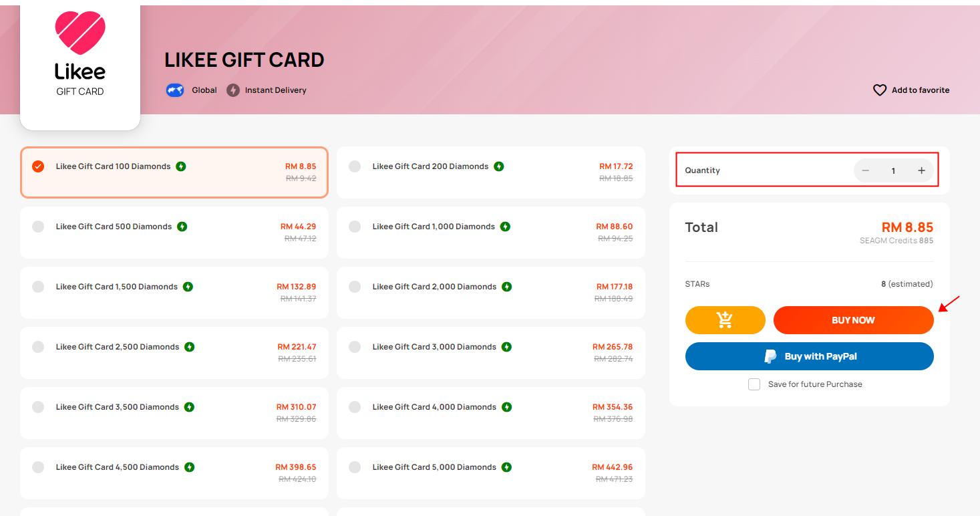
Task: Select Likee Gift Card 4,500 Diamonds radio
Action: click(x=38, y=467)
